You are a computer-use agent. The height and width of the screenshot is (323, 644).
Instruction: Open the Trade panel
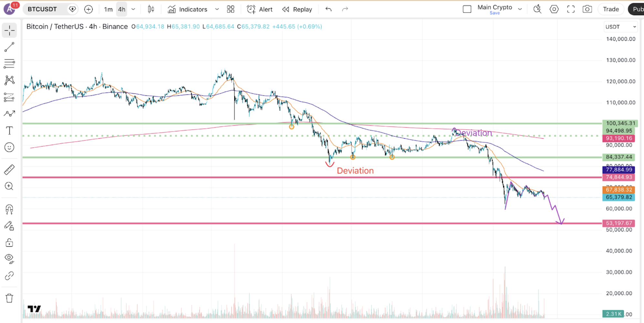(x=611, y=9)
